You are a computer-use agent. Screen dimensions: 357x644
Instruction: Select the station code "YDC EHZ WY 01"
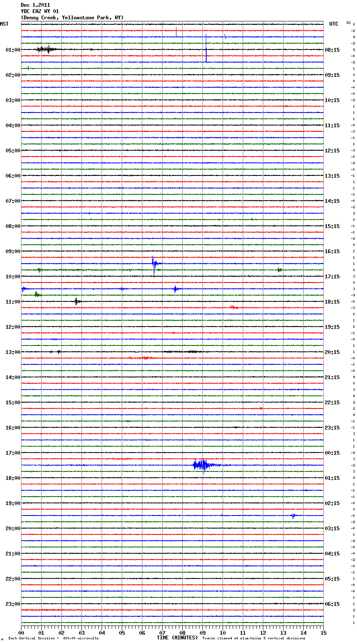(40, 11)
